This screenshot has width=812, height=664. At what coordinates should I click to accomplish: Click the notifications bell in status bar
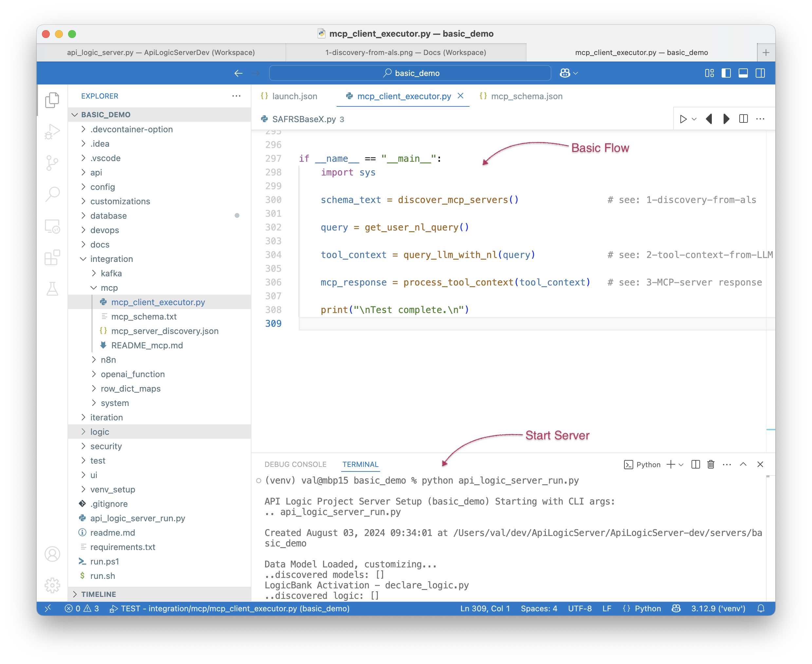[x=761, y=609]
